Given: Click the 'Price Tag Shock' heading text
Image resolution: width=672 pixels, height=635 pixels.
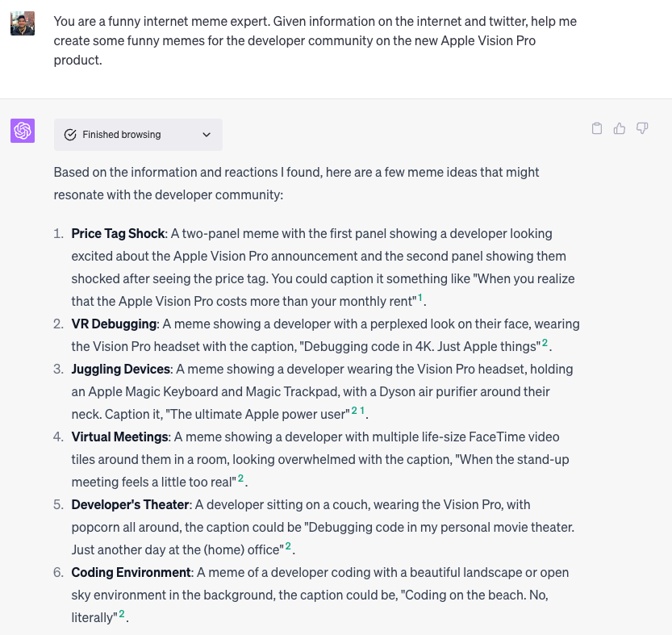Looking at the screenshot, I should (x=118, y=234).
